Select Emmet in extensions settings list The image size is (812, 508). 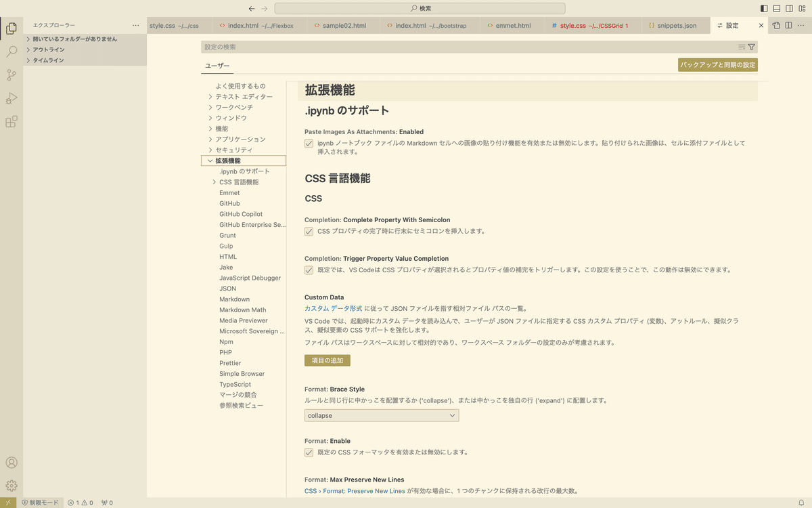(x=229, y=193)
